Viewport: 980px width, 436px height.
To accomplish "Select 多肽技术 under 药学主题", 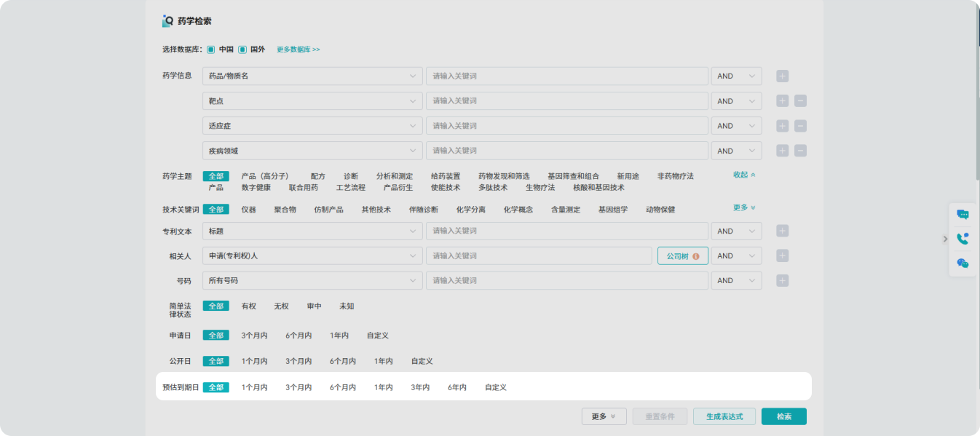I will (x=493, y=187).
